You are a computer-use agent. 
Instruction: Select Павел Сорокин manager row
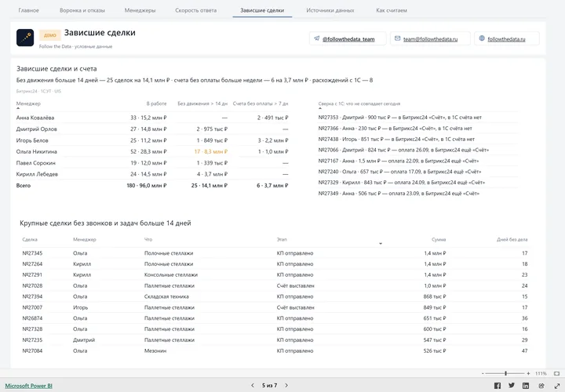(152, 163)
